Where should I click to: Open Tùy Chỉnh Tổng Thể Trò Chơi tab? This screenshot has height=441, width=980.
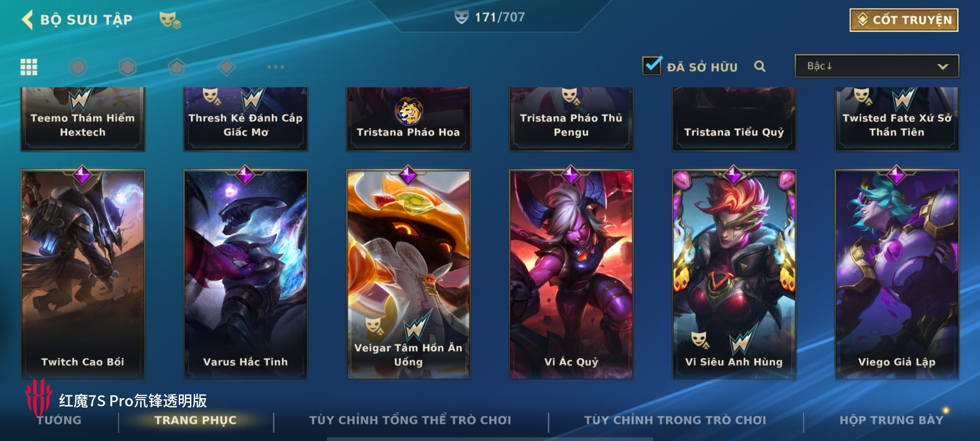click(410, 420)
